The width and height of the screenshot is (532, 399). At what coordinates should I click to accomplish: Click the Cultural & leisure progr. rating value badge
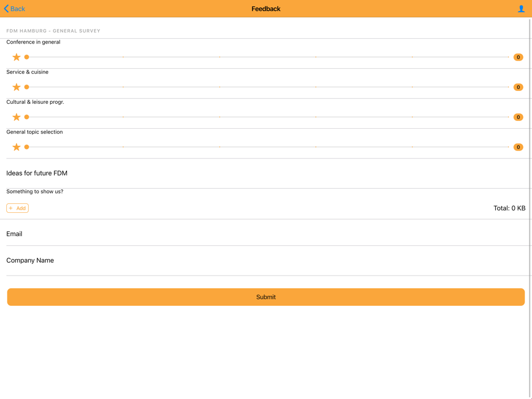[x=518, y=117]
